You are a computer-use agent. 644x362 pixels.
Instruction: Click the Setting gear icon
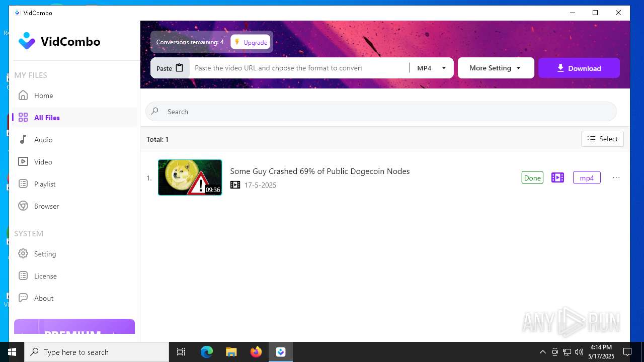[23, 254]
